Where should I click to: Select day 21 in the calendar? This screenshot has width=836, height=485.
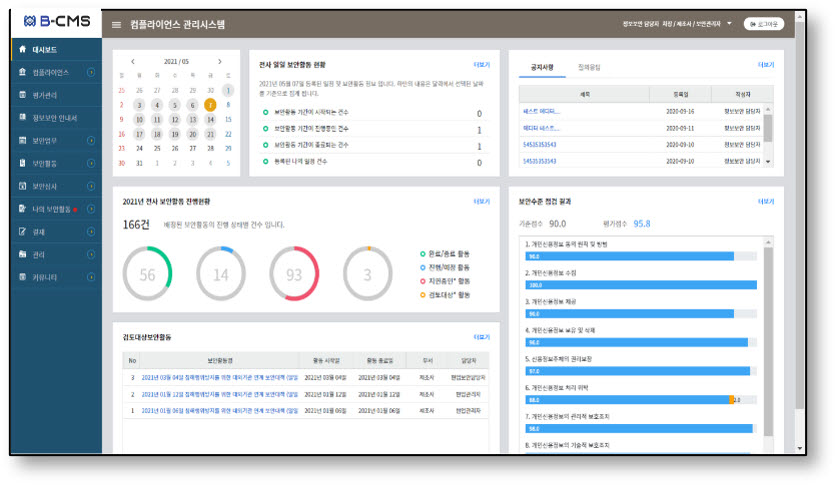210,134
